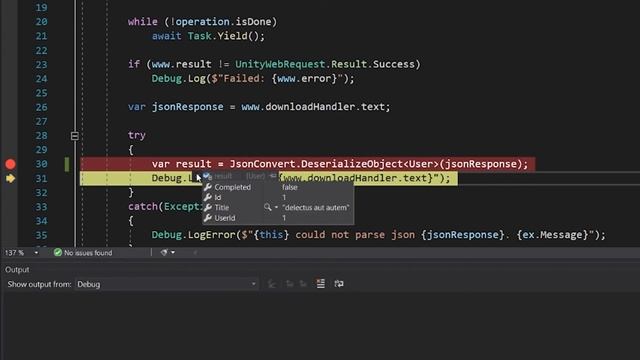This screenshot has width=640, height=360.
Task: Click the result variable on line 30
Action: (193, 164)
